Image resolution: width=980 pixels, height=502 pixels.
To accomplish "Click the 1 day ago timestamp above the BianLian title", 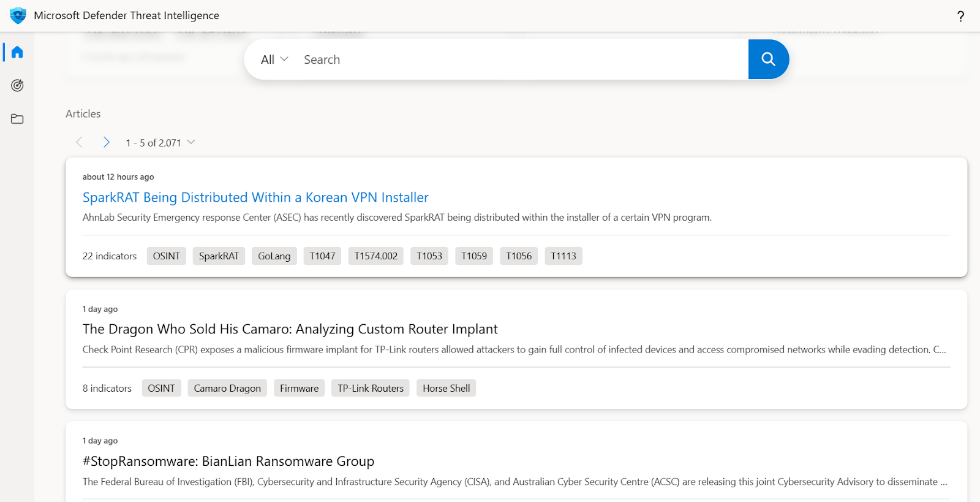I will point(100,441).
